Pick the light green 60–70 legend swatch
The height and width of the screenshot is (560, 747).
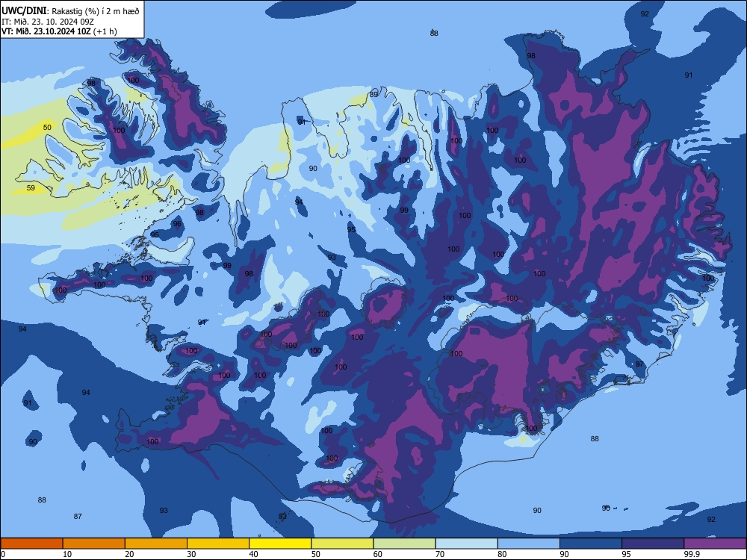pyautogui.click(x=404, y=544)
